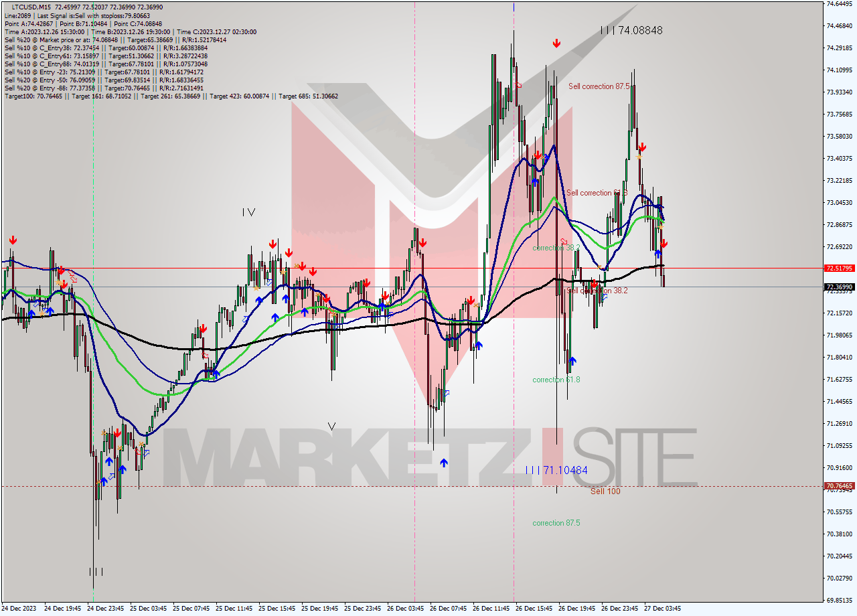Select the 'Last Signal is:Sell with stoploss' line
This screenshot has width=857, height=616.
click(x=92, y=15)
